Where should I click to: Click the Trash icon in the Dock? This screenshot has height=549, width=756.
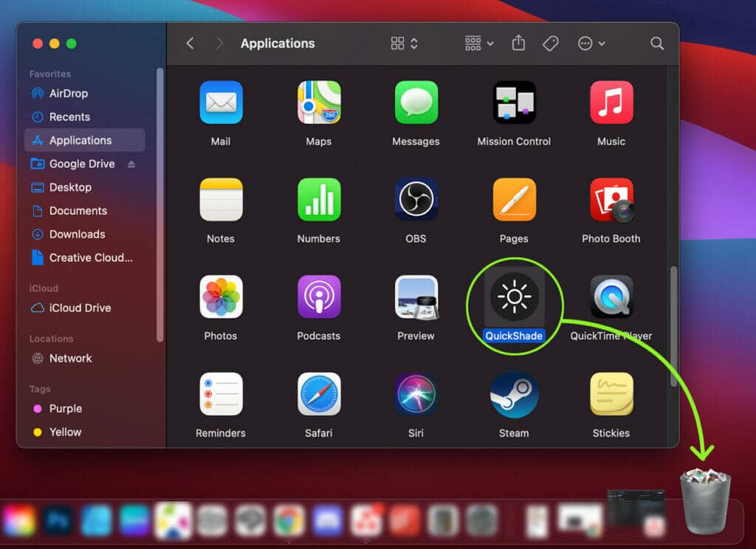pyautogui.click(x=705, y=501)
